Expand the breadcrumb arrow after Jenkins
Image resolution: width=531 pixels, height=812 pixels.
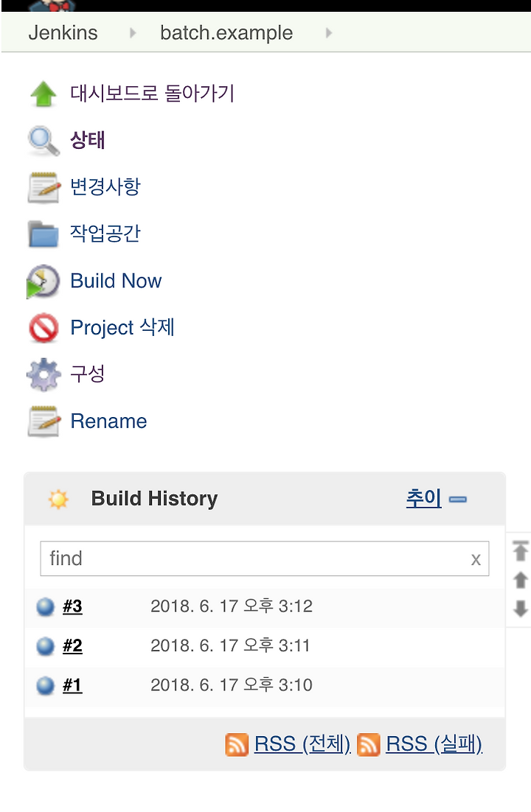pos(133,33)
